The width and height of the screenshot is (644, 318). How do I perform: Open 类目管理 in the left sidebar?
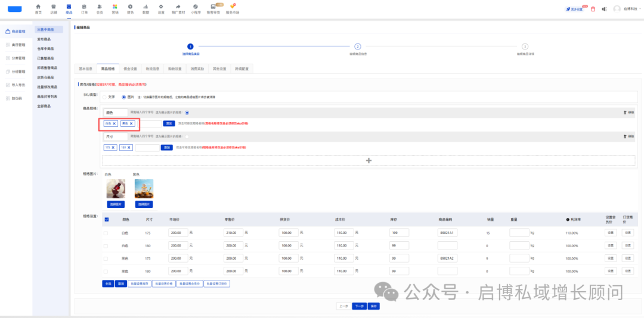[16, 45]
